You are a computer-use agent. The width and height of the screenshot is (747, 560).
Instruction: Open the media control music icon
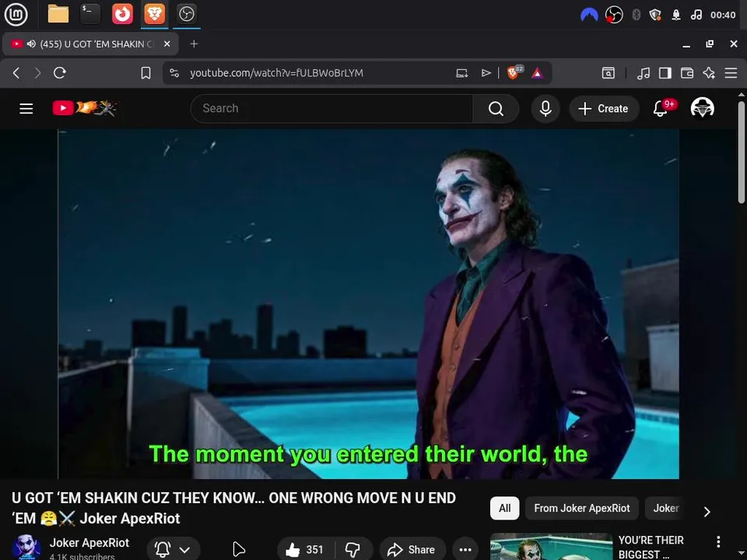pos(644,73)
